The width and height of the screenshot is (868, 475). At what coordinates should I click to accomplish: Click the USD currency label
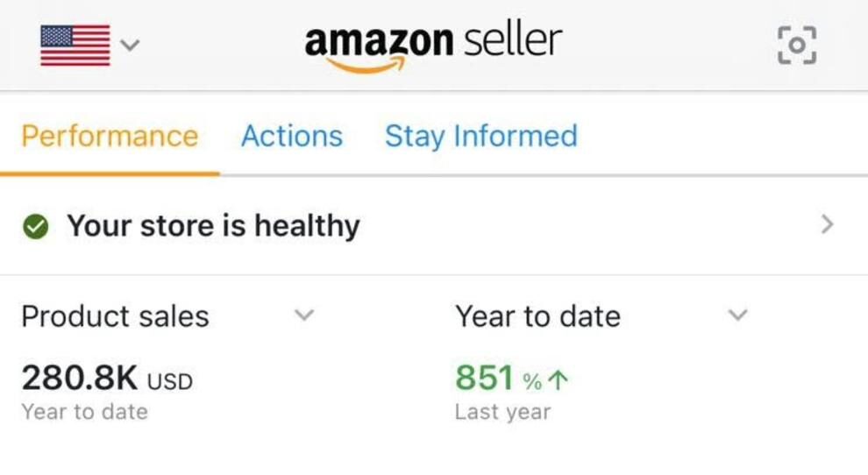pos(169,382)
